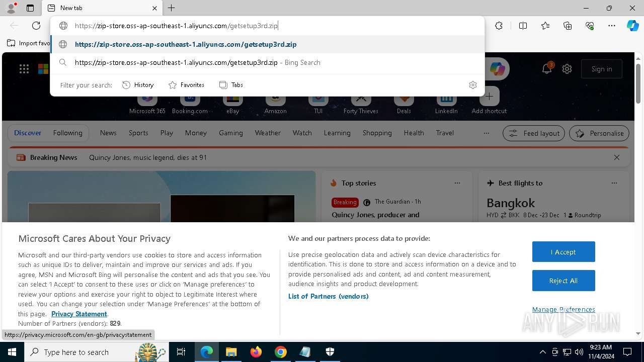Open Settings and more ellipsis menu
The image size is (644, 362).
tap(612, 26)
